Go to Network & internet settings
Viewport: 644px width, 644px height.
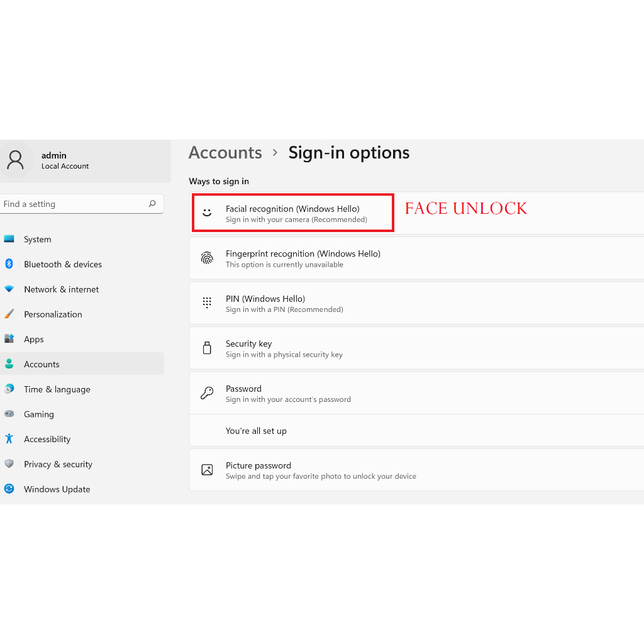[61, 289]
